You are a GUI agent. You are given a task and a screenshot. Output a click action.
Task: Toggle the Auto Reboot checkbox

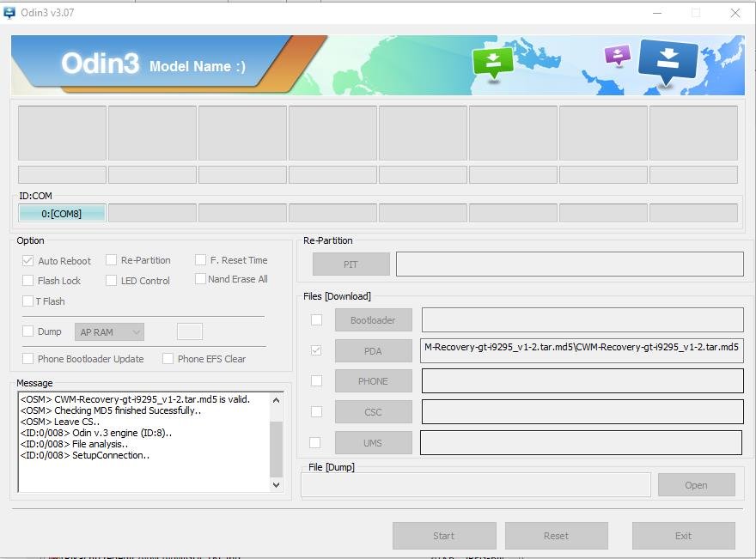coord(28,261)
